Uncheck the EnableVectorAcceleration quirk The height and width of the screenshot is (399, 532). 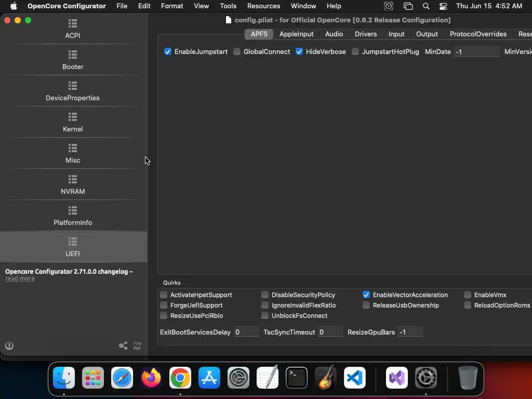click(366, 295)
